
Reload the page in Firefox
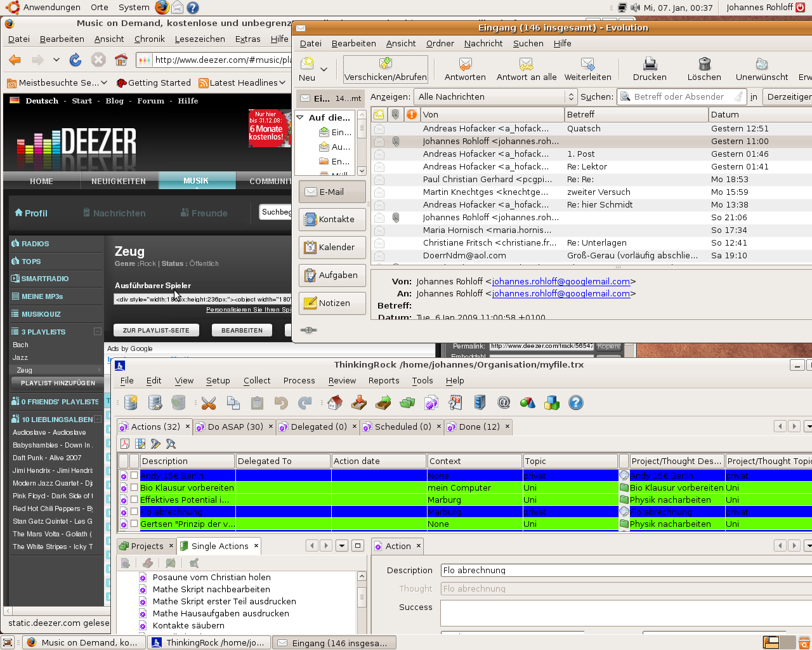point(75,60)
